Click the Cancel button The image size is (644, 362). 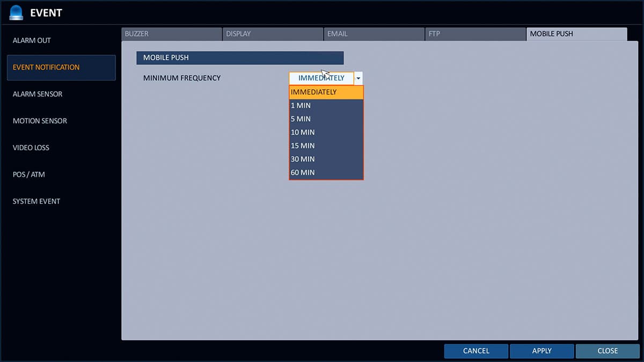476,351
